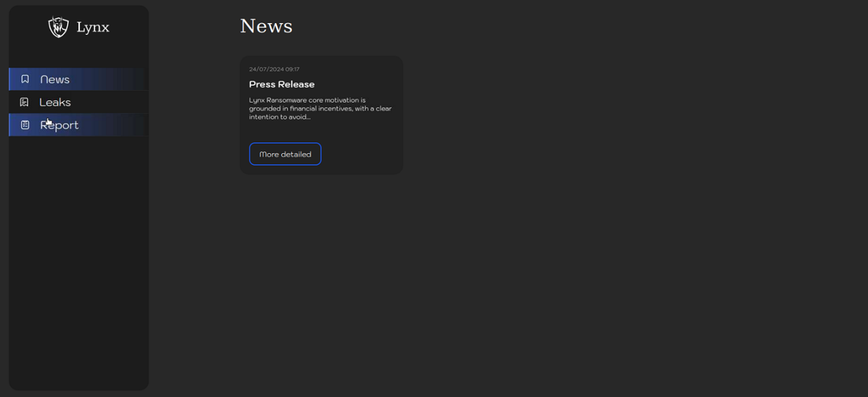
Task: Select the clipboard icon beside Report
Action: (x=24, y=125)
